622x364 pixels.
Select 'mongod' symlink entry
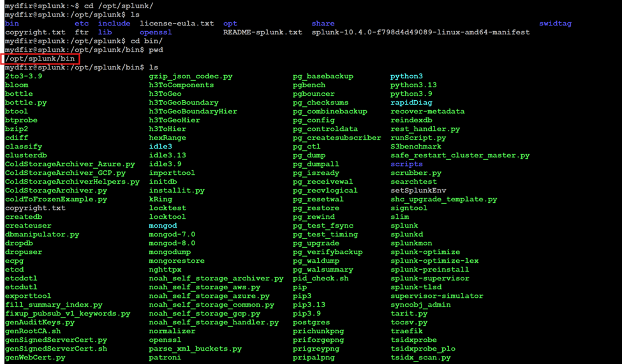coord(163,226)
